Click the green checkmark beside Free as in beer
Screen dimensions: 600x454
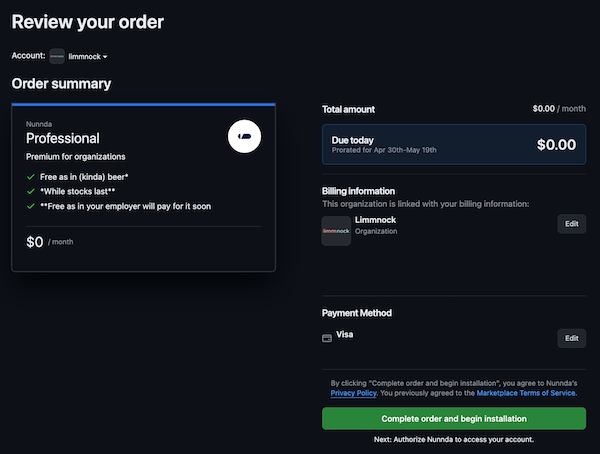coord(31,177)
